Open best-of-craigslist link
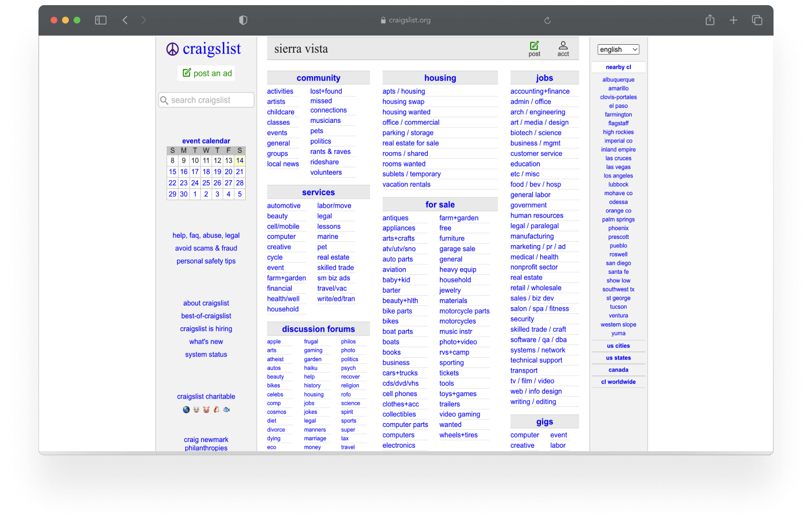Screen dimensions: 812x527 206,316
